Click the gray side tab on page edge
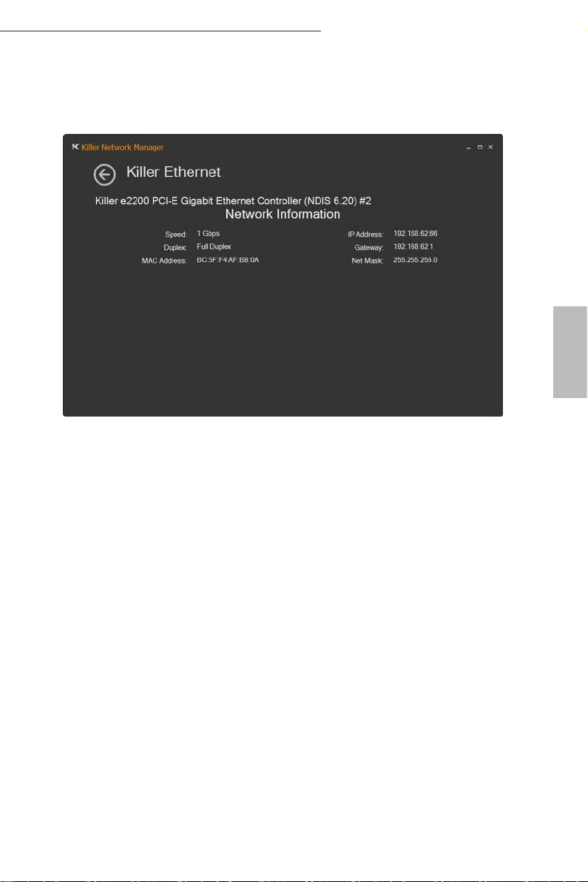 (x=570, y=352)
